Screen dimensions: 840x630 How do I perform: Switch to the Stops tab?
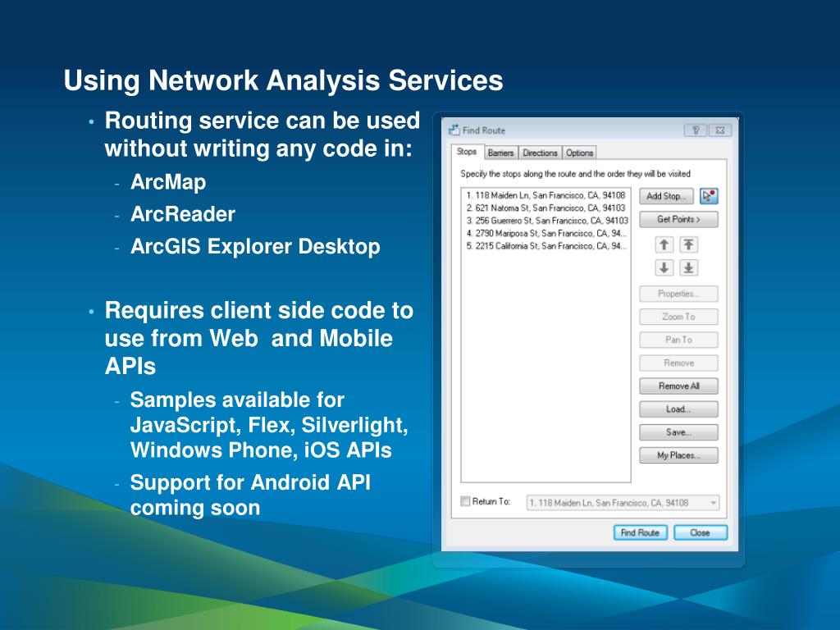tap(467, 152)
